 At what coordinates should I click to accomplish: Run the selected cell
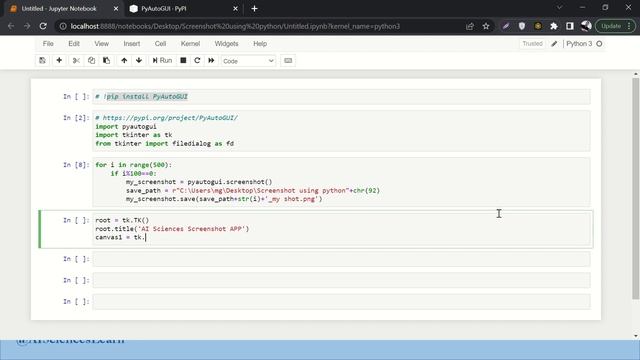pos(162,60)
